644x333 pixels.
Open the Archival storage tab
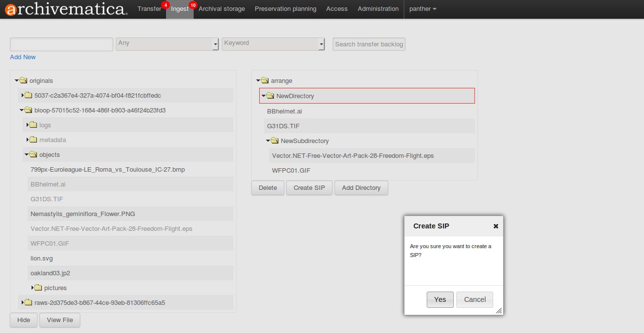point(222,9)
